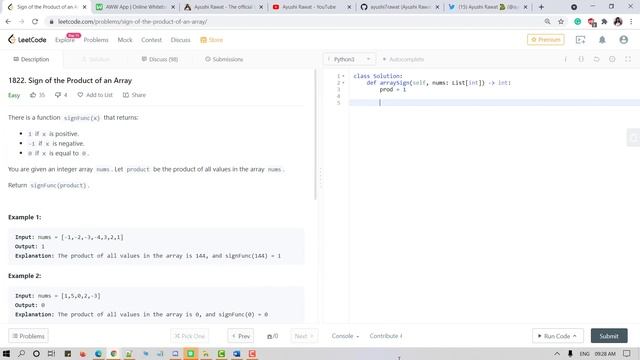Click the browser zoom magnifier icon
The width and height of the screenshot is (640, 360).
(547, 21)
